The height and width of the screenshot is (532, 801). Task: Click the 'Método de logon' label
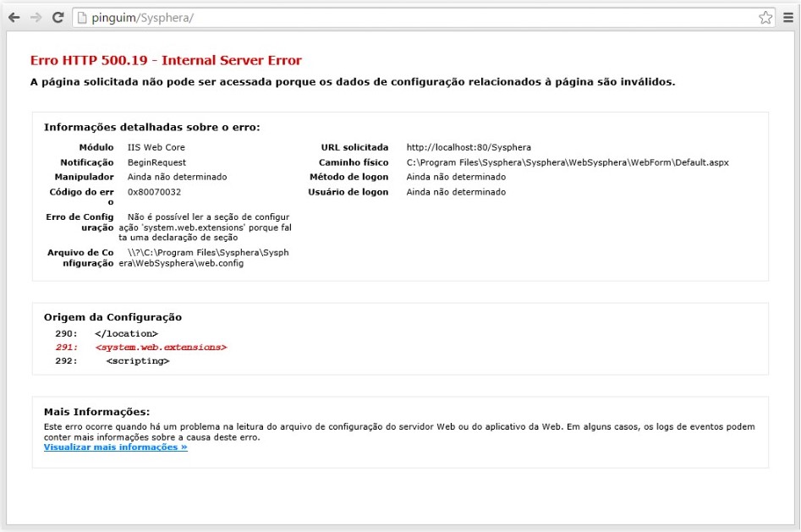[x=349, y=177]
